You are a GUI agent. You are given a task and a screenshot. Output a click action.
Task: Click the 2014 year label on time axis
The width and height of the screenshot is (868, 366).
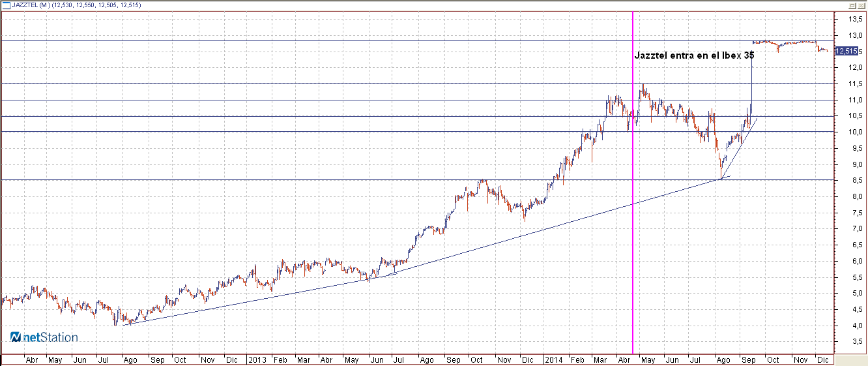(x=553, y=359)
